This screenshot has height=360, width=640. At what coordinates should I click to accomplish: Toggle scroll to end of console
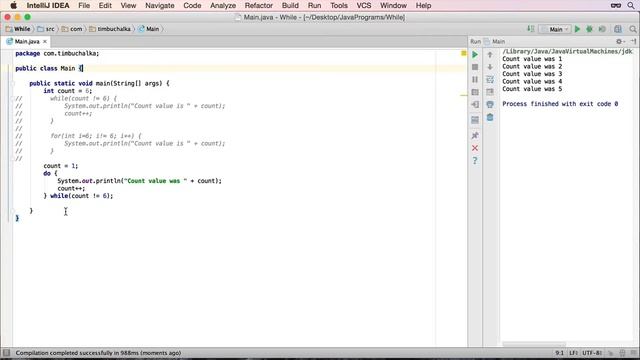tap(490, 92)
